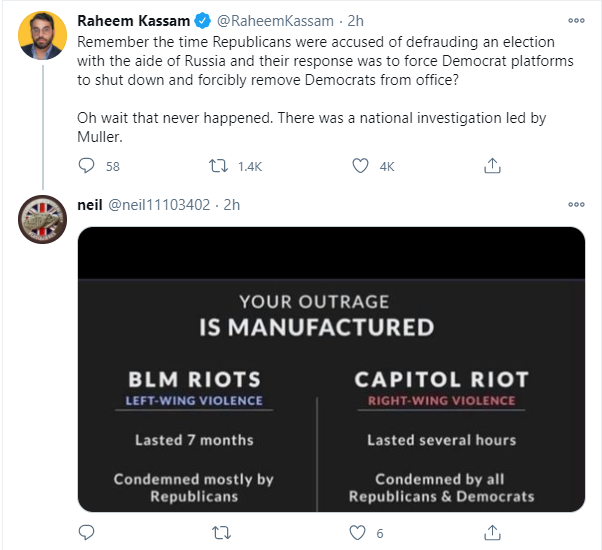Viewport: 602px width, 550px height.
Task: Reply to neil's tweet
Action: (86, 533)
